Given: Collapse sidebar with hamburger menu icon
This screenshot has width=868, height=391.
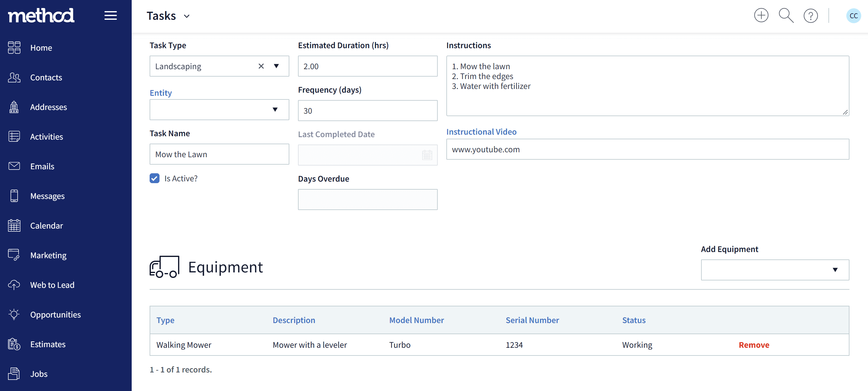Looking at the screenshot, I should coord(111,15).
